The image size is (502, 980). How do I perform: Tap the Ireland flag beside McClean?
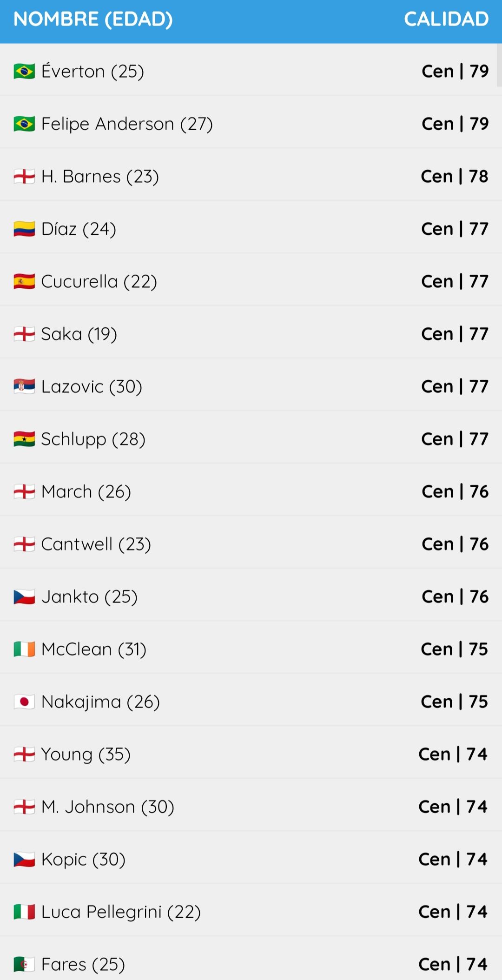[24, 649]
